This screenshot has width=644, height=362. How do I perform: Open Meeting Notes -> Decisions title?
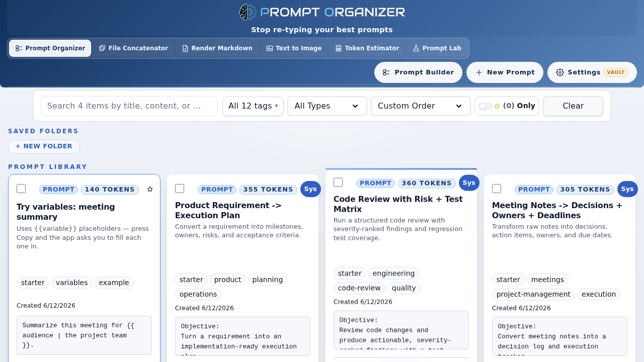[557, 210]
